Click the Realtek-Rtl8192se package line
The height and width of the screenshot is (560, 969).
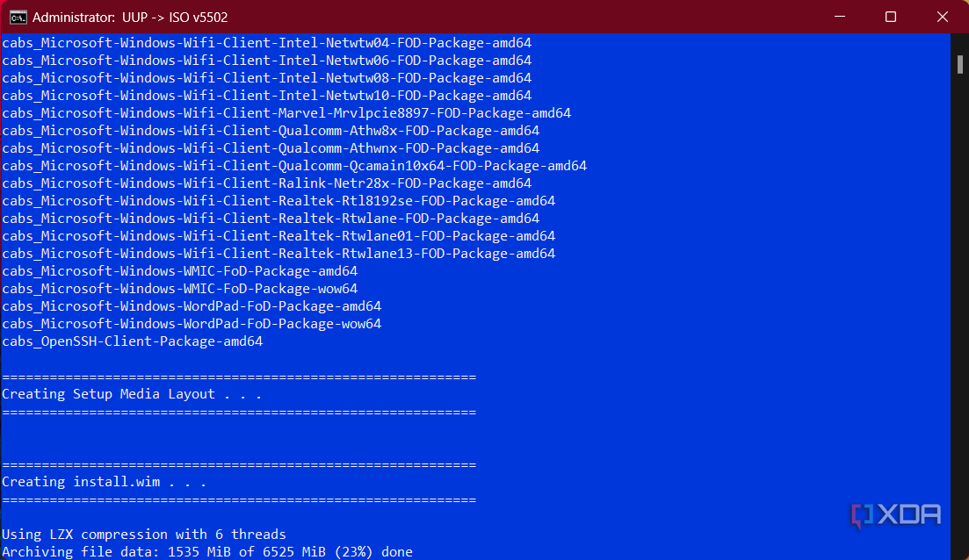(278, 201)
